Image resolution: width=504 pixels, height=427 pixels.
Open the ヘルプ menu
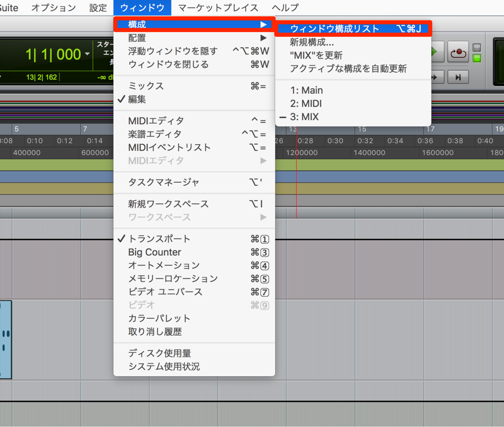(285, 8)
